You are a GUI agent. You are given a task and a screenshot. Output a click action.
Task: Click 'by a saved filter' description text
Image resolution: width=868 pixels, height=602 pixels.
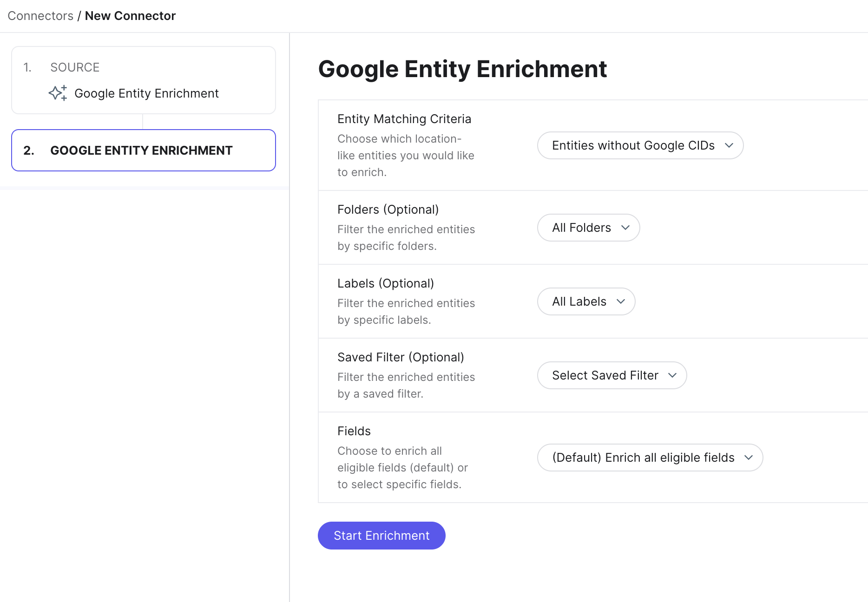380,394
